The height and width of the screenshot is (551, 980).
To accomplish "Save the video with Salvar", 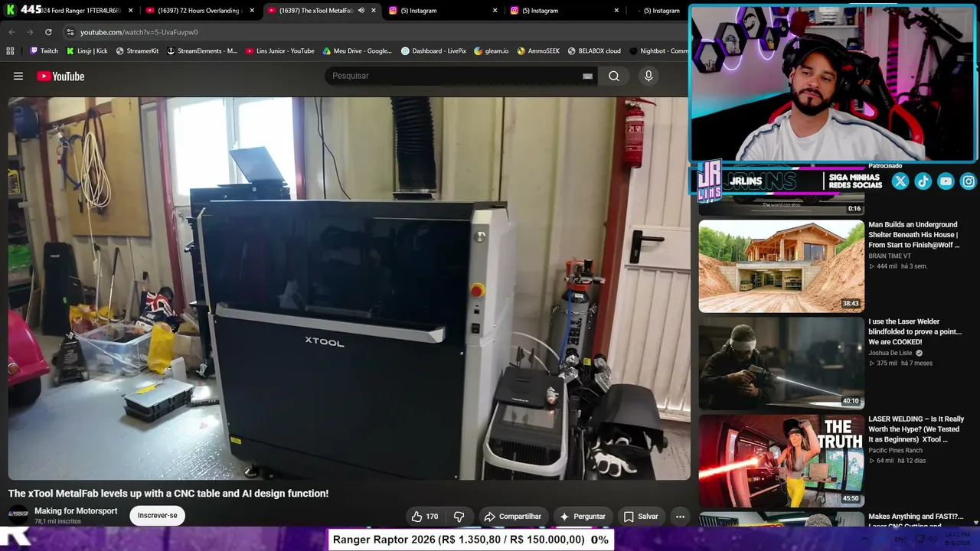I will point(641,517).
